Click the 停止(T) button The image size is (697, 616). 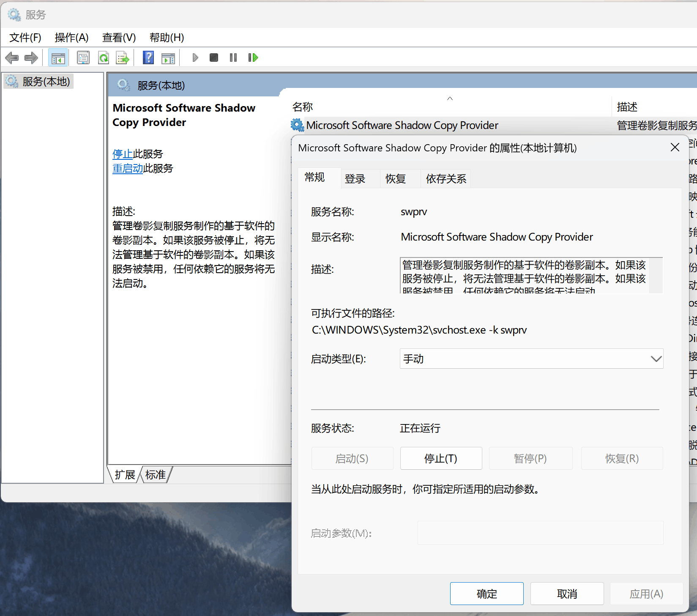441,458
